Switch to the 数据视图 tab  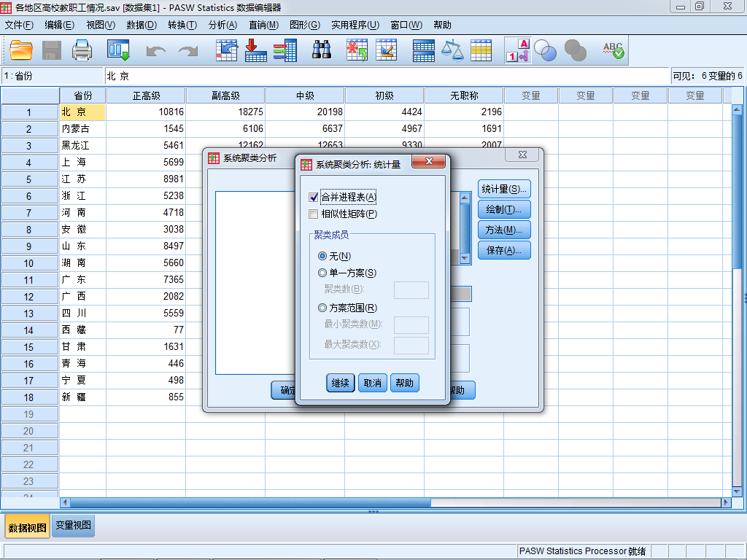point(27,527)
